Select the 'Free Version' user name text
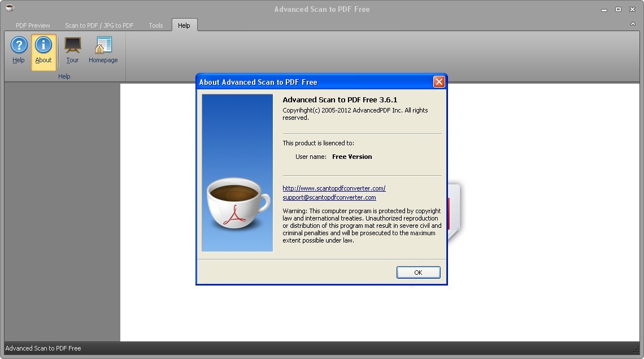The image size is (644, 359). tap(352, 157)
